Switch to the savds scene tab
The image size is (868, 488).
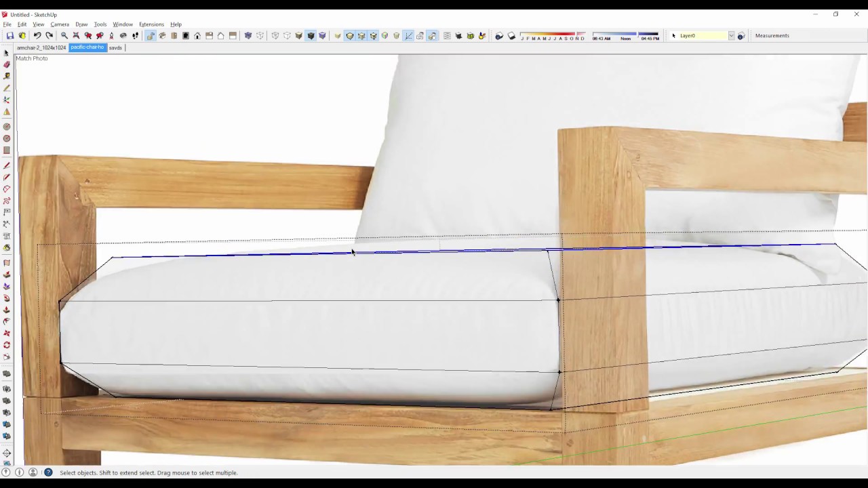click(115, 47)
